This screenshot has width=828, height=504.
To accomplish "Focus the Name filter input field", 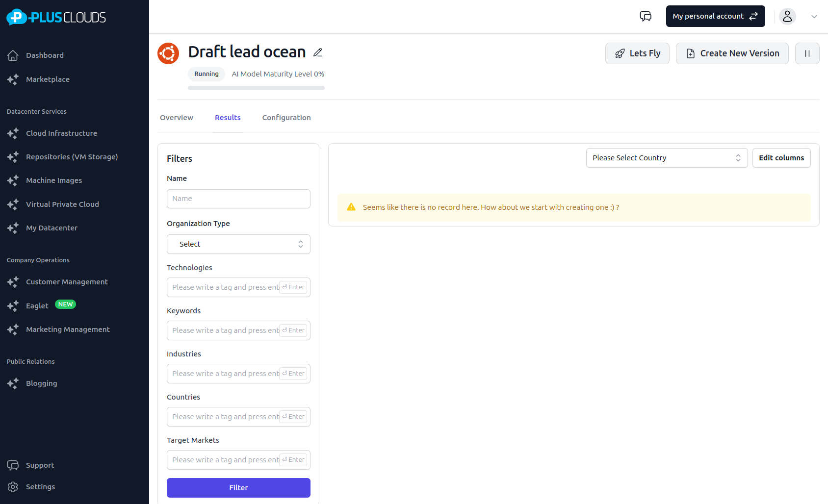I will (238, 199).
